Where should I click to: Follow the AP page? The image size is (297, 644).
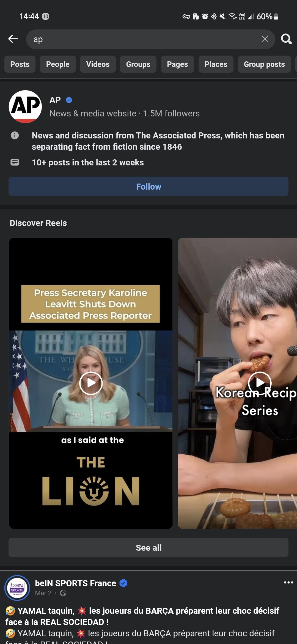click(148, 186)
